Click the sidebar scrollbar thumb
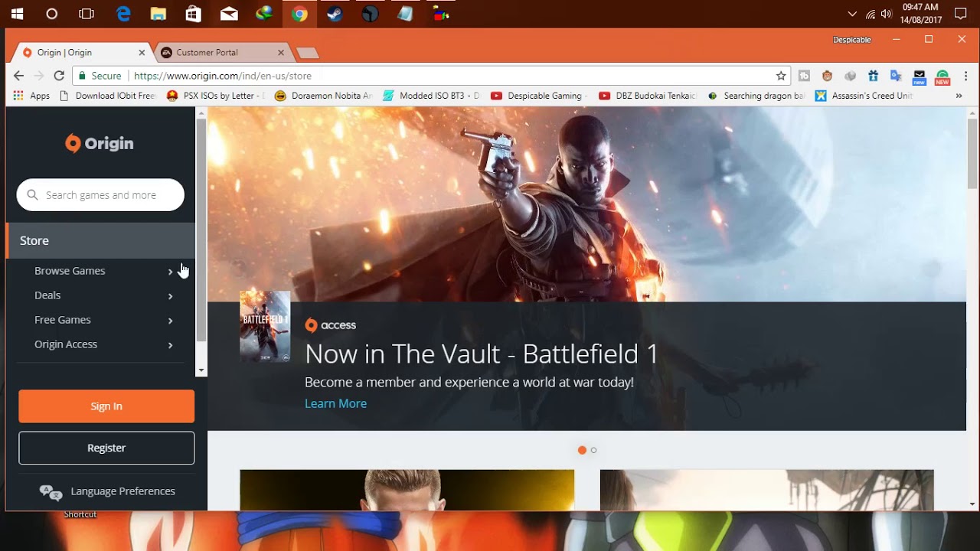This screenshot has width=980, height=551. point(201,230)
